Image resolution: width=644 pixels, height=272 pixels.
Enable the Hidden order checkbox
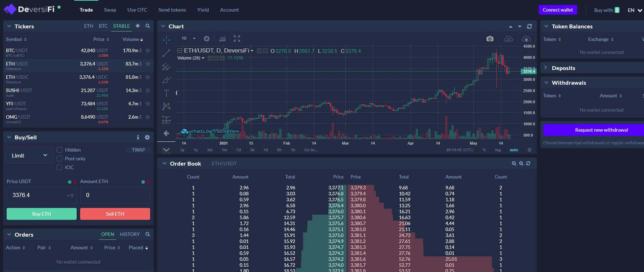click(59, 150)
